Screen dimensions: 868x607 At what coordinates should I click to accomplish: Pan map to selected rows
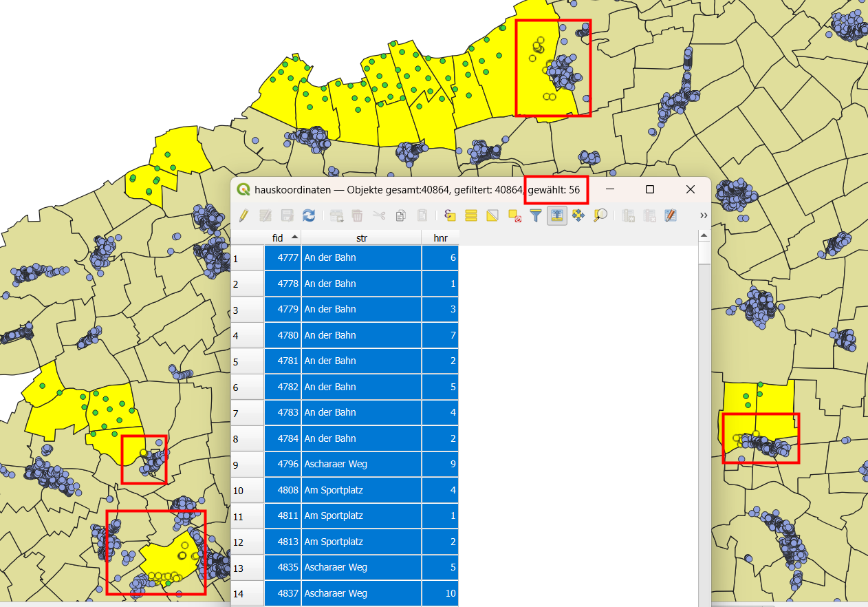578,215
